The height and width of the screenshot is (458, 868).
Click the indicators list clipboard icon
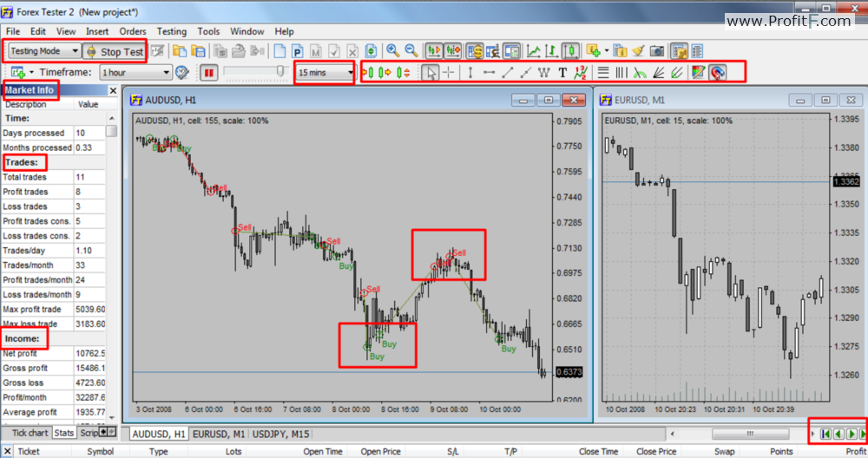(620, 51)
